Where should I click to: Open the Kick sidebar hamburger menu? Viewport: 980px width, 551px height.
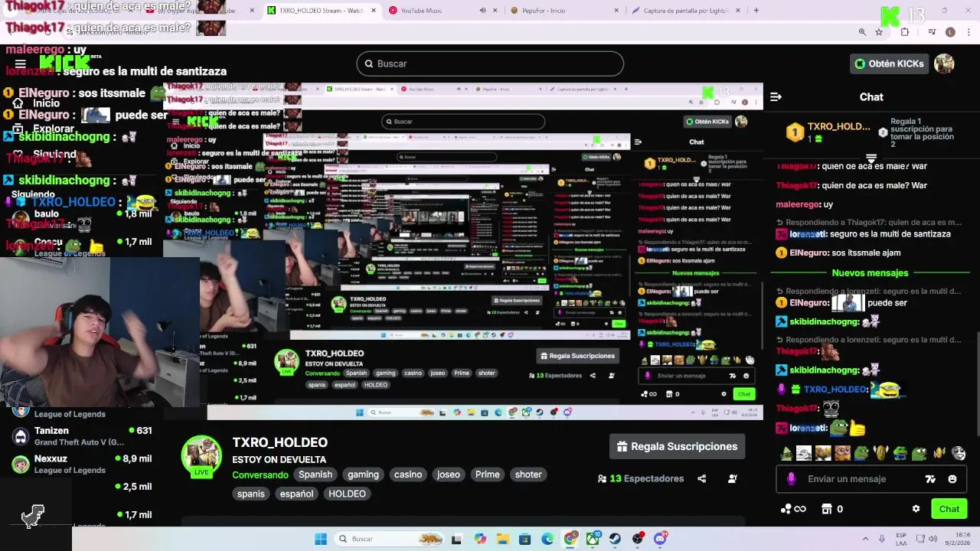pos(21,64)
